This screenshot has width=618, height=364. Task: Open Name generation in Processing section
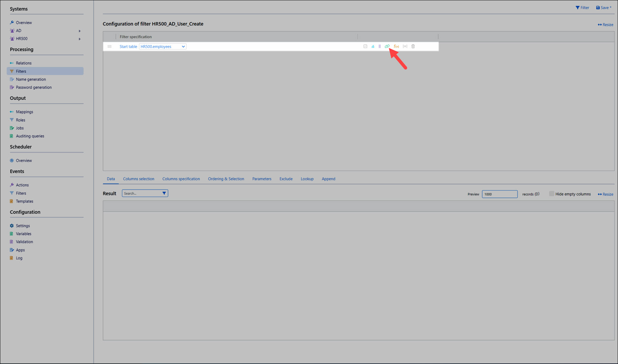click(x=31, y=79)
